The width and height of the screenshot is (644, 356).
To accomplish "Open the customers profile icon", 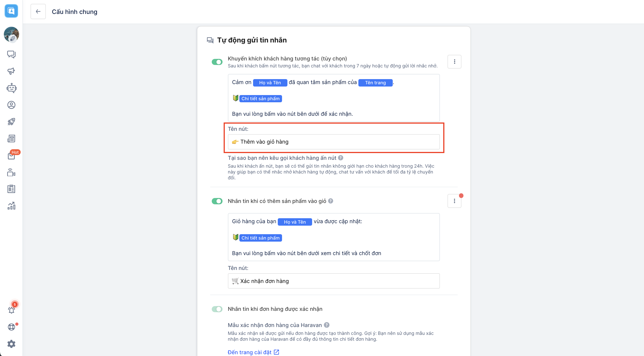I will 11,105.
